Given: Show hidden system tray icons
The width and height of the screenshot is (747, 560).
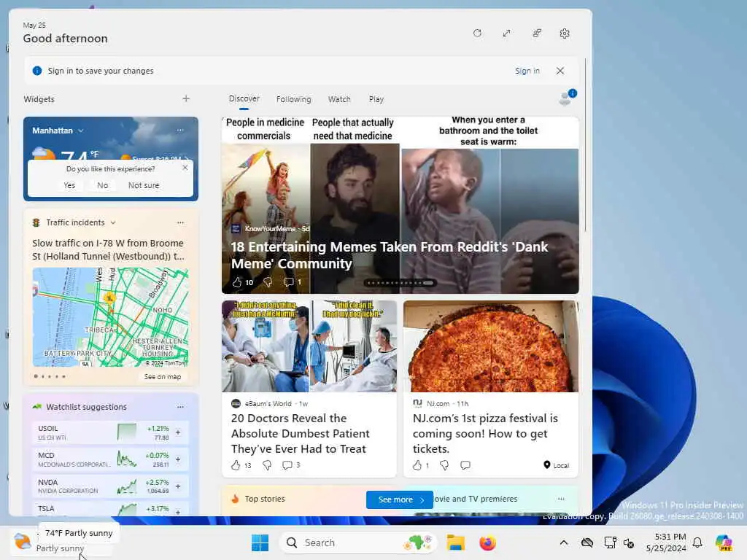Looking at the screenshot, I should pyautogui.click(x=564, y=542).
